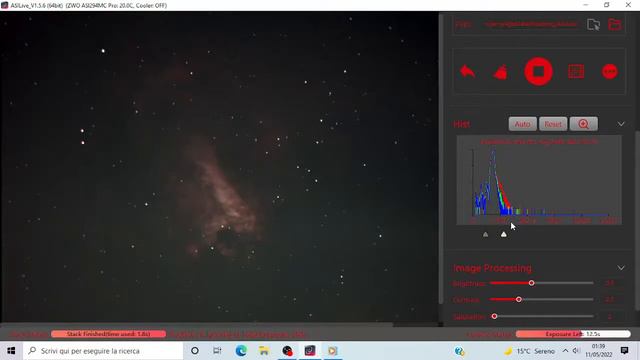
Task: Open the Windows Start menu
Action: tap(11, 351)
